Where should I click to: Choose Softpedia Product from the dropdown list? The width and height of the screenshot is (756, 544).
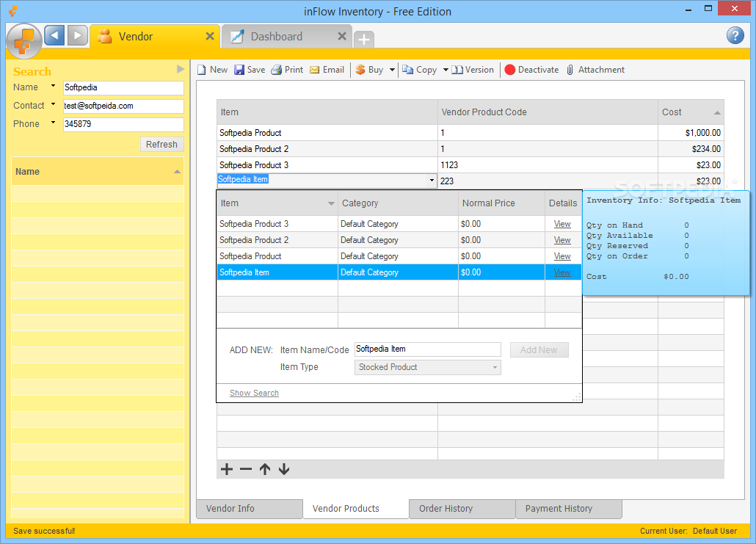(277, 256)
